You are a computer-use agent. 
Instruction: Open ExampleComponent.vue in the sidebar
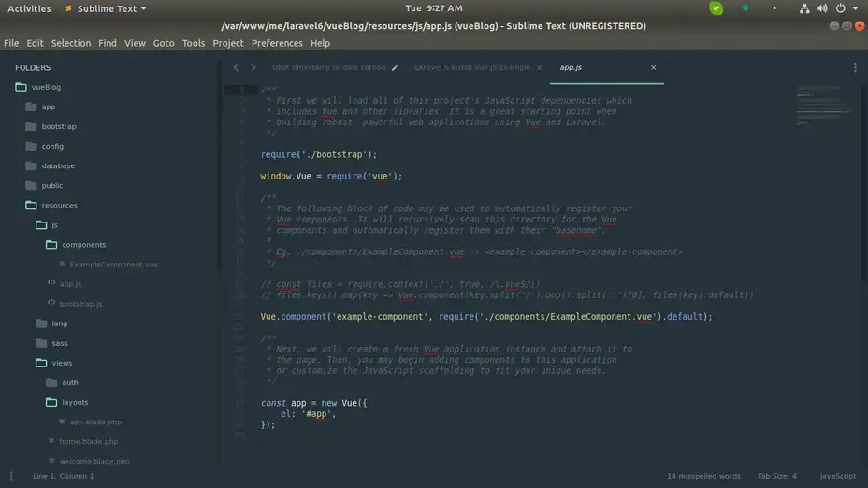click(113, 265)
